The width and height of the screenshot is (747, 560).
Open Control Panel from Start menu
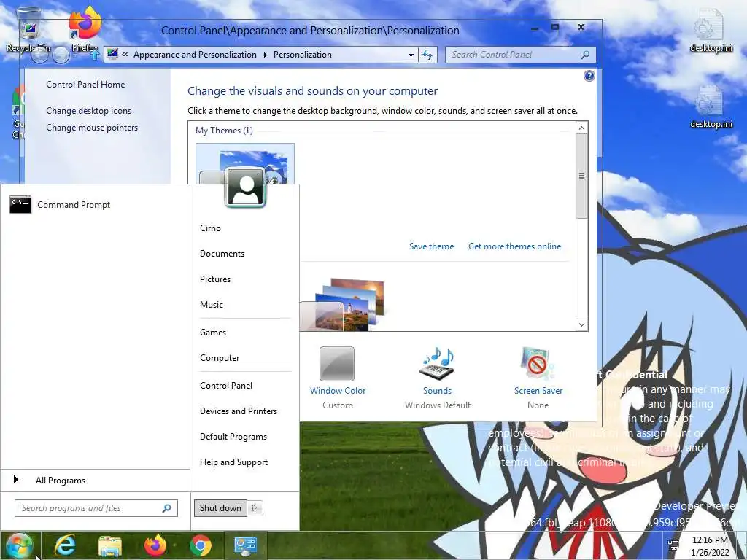pyautogui.click(x=226, y=386)
